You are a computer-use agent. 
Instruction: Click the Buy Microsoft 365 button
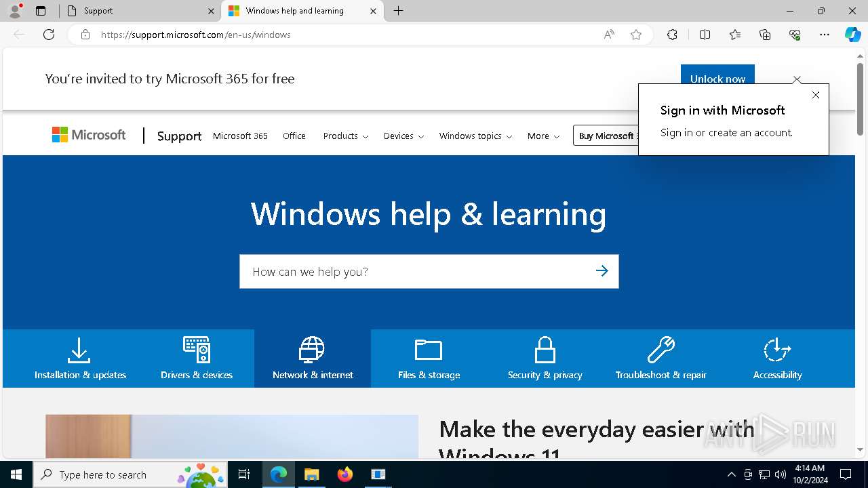(x=606, y=136)
